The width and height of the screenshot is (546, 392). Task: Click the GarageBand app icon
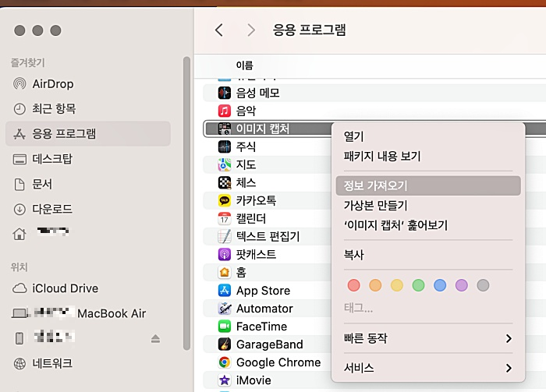[x=225, y=344]
